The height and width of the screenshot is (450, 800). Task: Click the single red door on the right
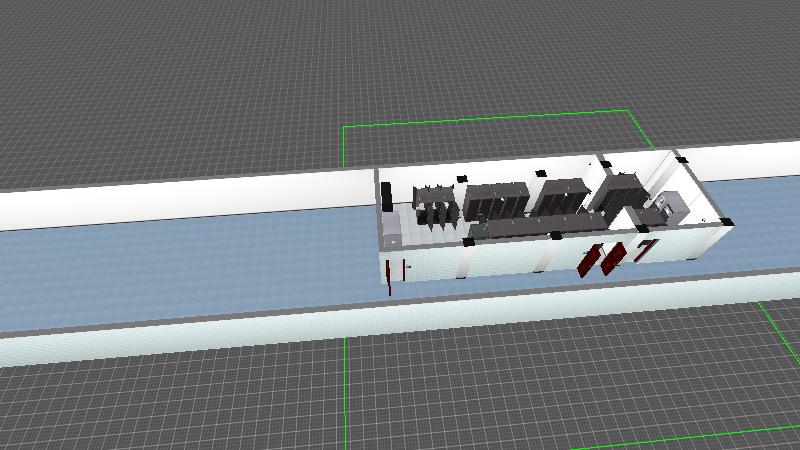(645, 249)
